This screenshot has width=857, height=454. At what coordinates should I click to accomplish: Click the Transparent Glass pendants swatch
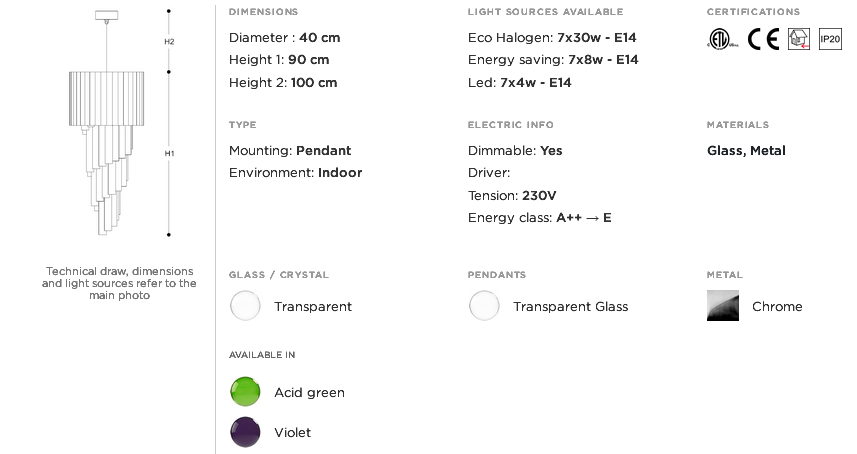coord(484,306)
